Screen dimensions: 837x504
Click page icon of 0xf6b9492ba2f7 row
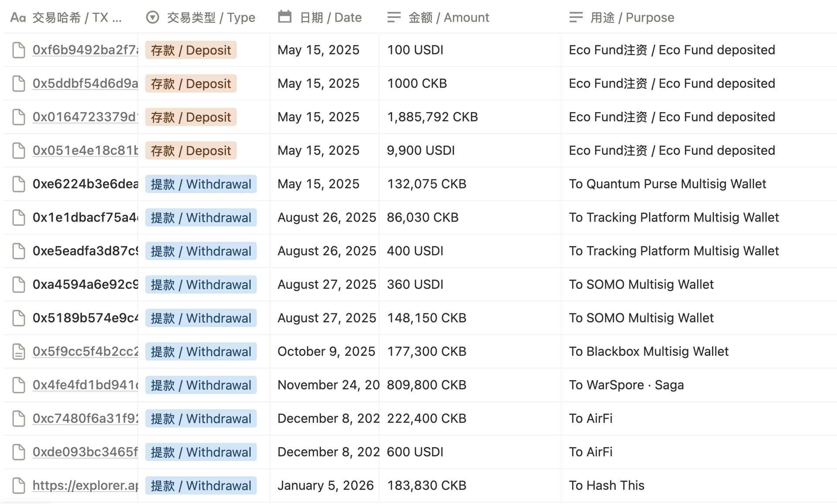(x=18, y=50)
